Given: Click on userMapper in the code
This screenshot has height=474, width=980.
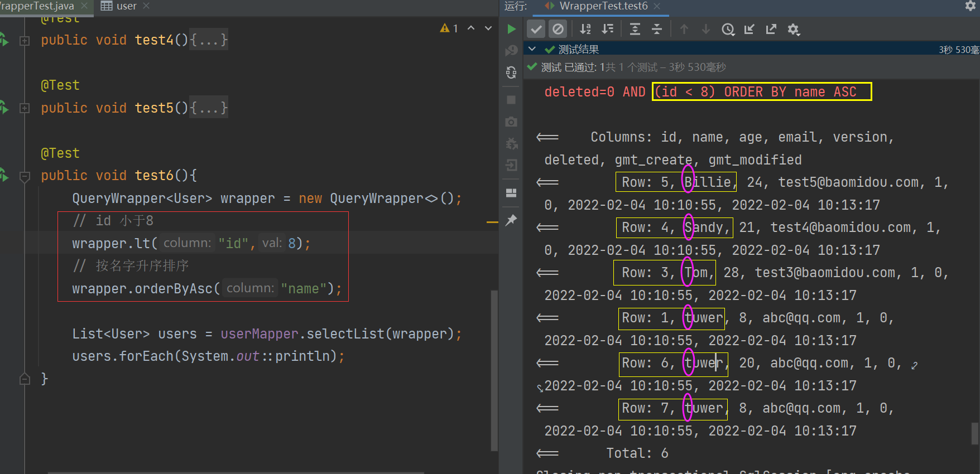Looking at the screenshot, I should pyautogui.click(x=260, y=334).
